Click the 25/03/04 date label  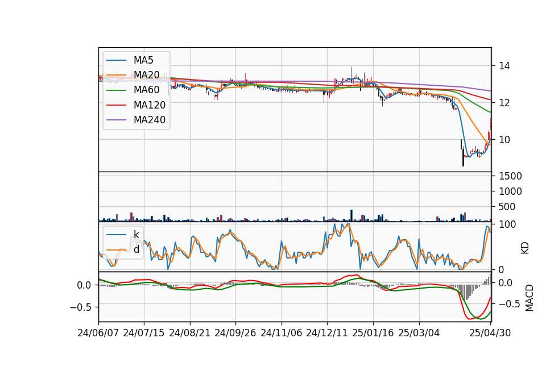coord(419,333)
